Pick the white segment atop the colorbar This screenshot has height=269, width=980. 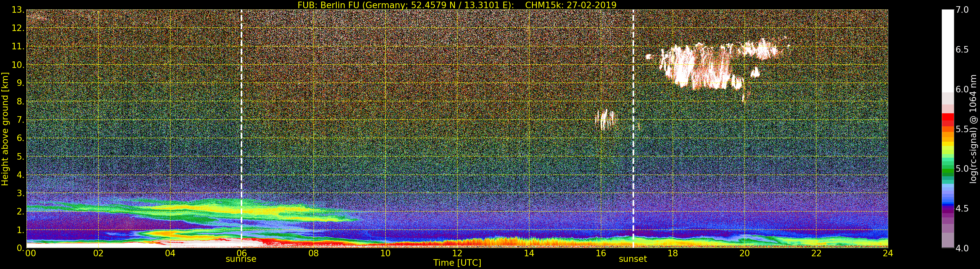[x=947, y=50]
